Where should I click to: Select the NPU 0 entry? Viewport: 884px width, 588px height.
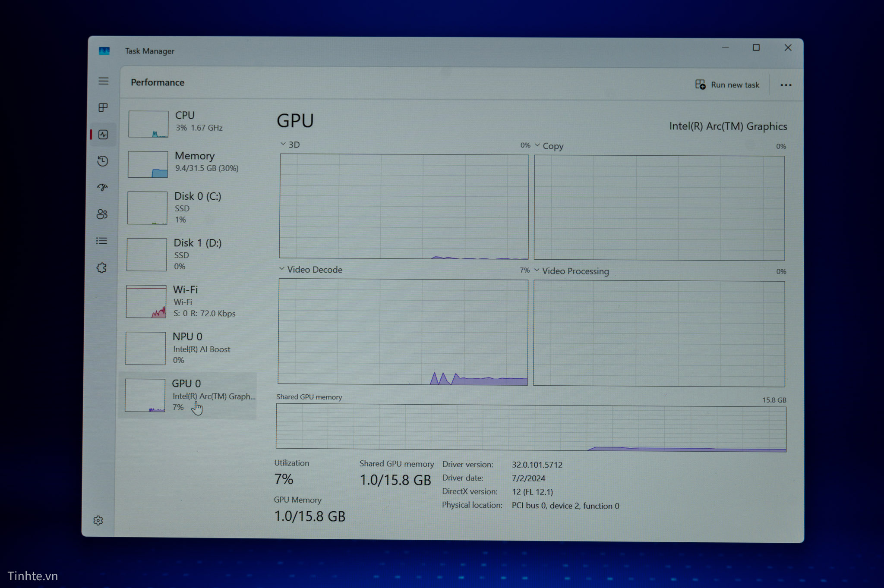click(188, 348)
